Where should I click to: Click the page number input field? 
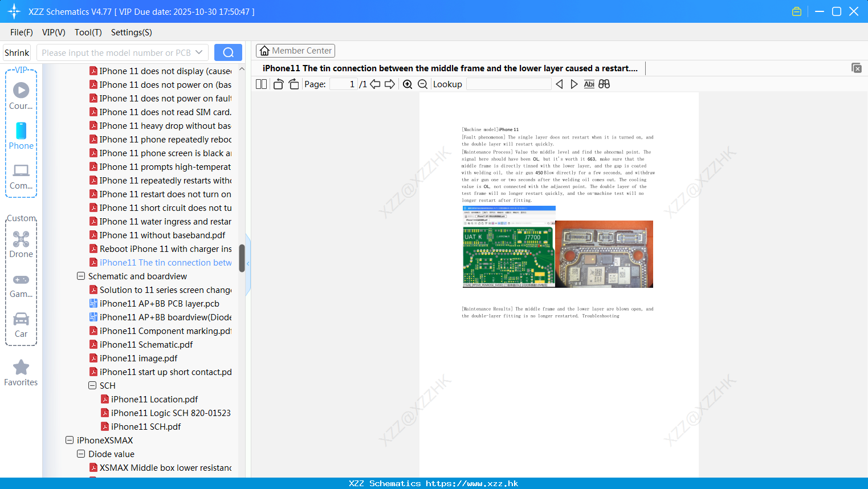(x=343, y=84)
